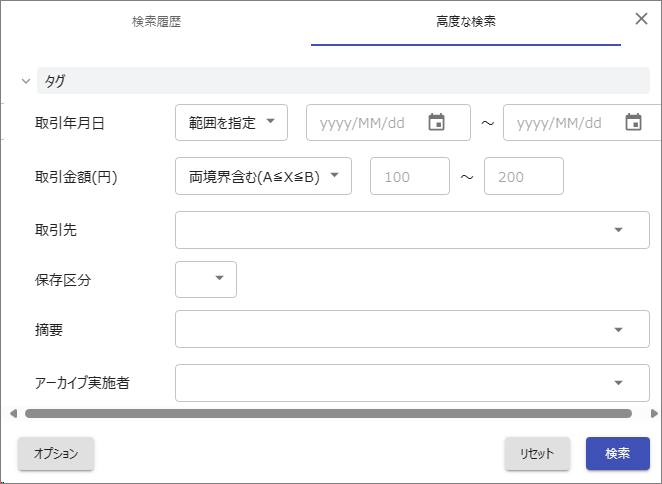Open calendar picker for end date
The width and height of the screenshot is (662, 484).
(633, 123)
